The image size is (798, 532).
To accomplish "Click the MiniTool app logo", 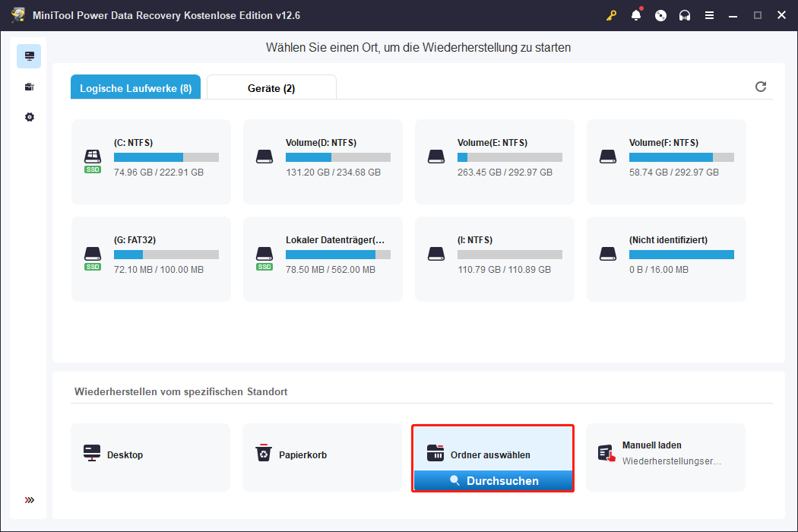I will (x=18, y=14).
